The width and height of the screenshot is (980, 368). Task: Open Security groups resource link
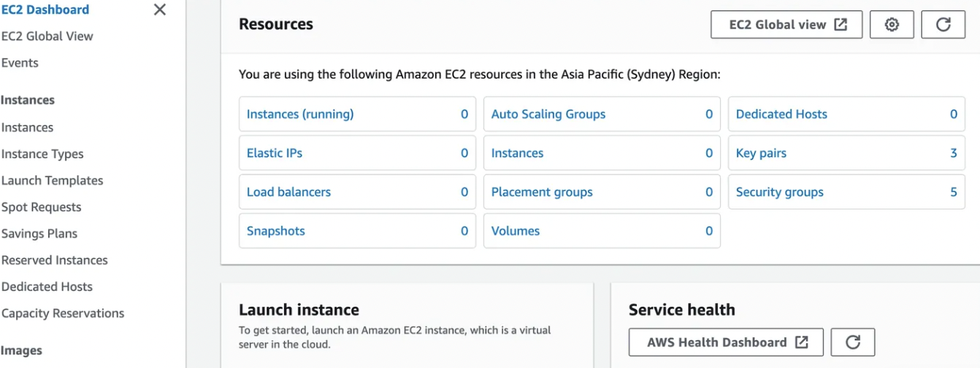point(780,192)
